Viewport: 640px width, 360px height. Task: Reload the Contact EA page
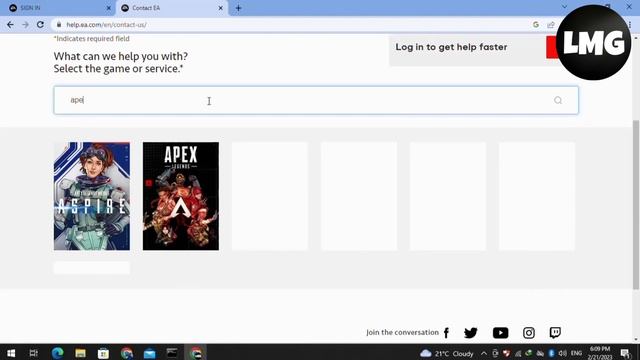[40, 25]
